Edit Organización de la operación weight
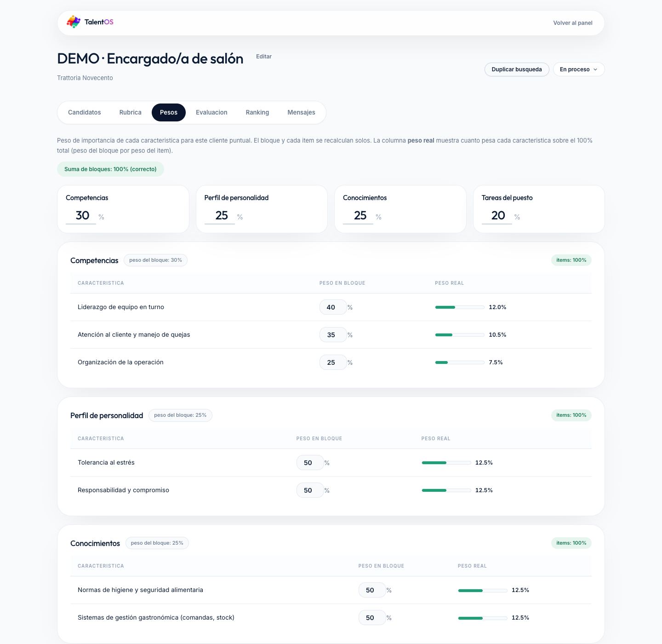This screenshot has height=644, width=662. click(x=333, y=362)
